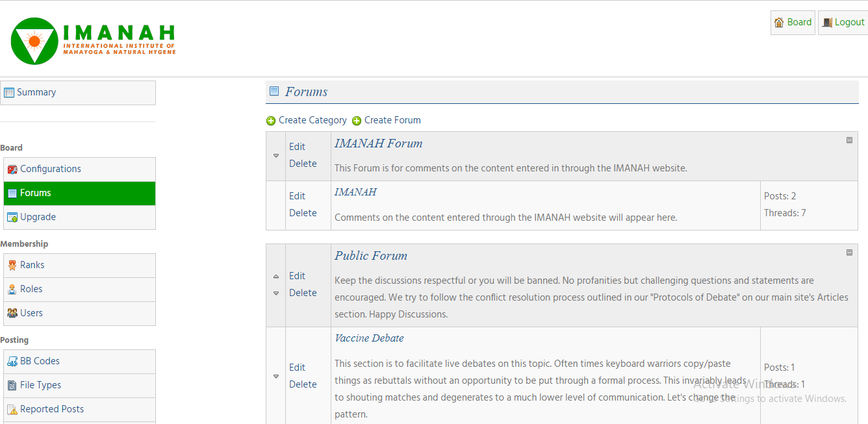Open the IMANAH forum title link
This screenshot has width=868, height=424.
pos(355,192)
